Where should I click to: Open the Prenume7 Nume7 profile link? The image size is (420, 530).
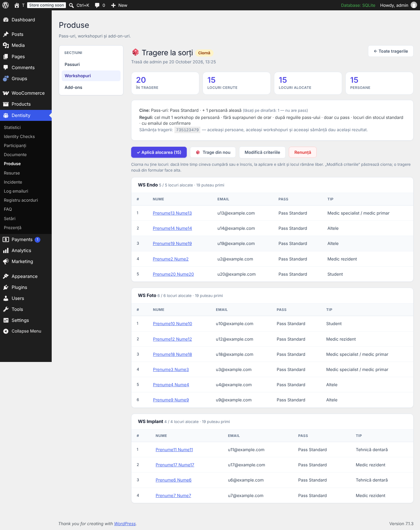click(x=173, y=496)
